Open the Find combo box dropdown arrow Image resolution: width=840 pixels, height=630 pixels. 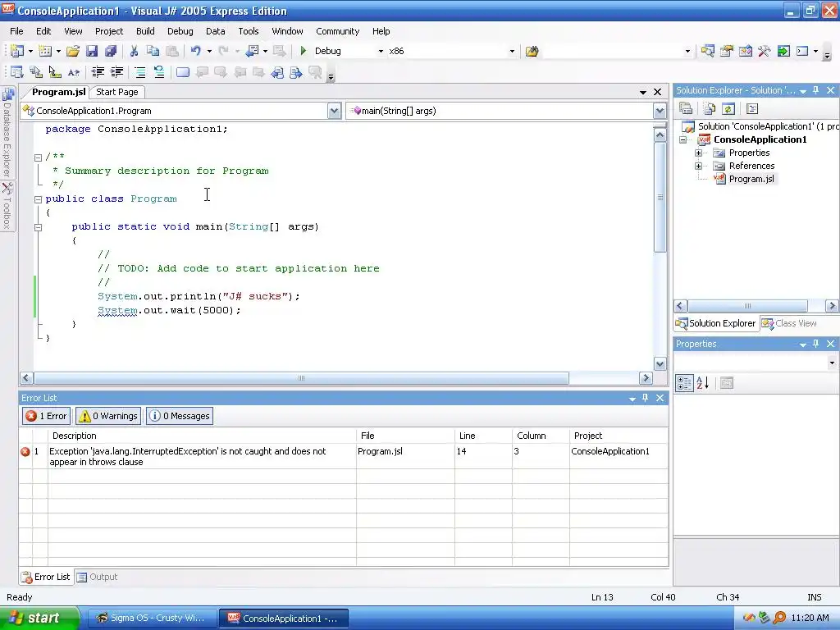688,51
